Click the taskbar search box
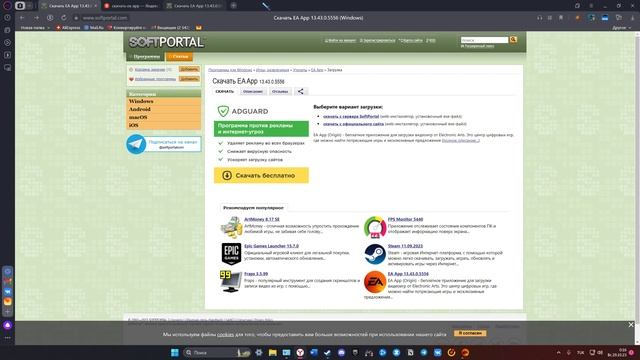The height and width of the screenshot is (360, 640). click(216, 353)
